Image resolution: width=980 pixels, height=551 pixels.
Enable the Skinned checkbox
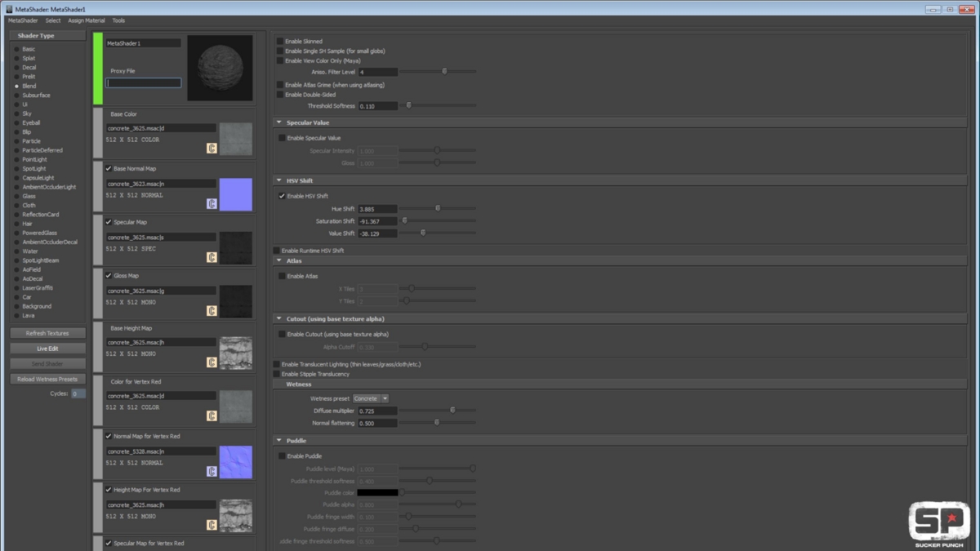tap(280, 41)
